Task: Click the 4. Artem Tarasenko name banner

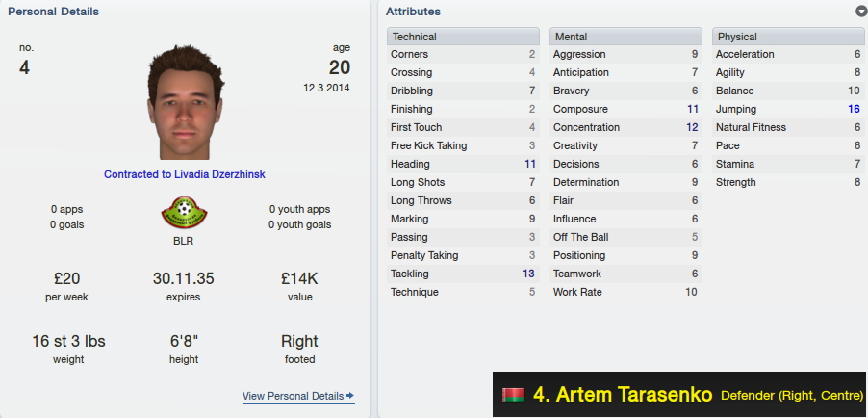Action: (680, 395)
